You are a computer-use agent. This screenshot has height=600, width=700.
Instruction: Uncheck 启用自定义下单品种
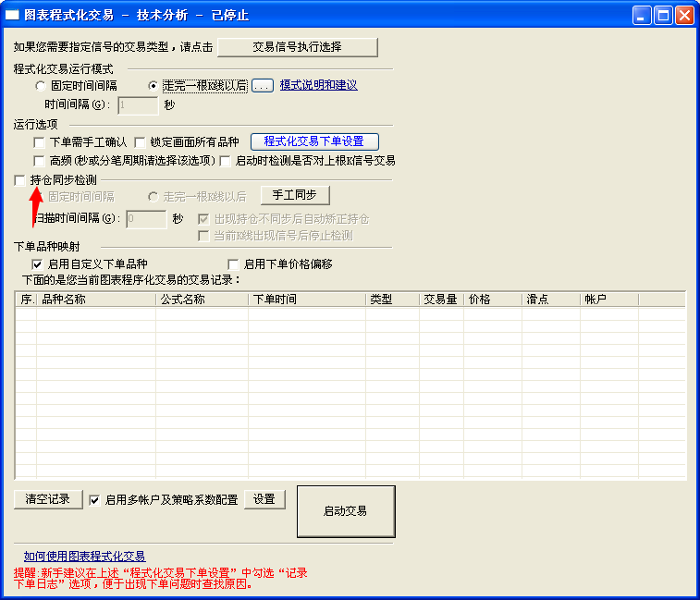click(37, 264)
